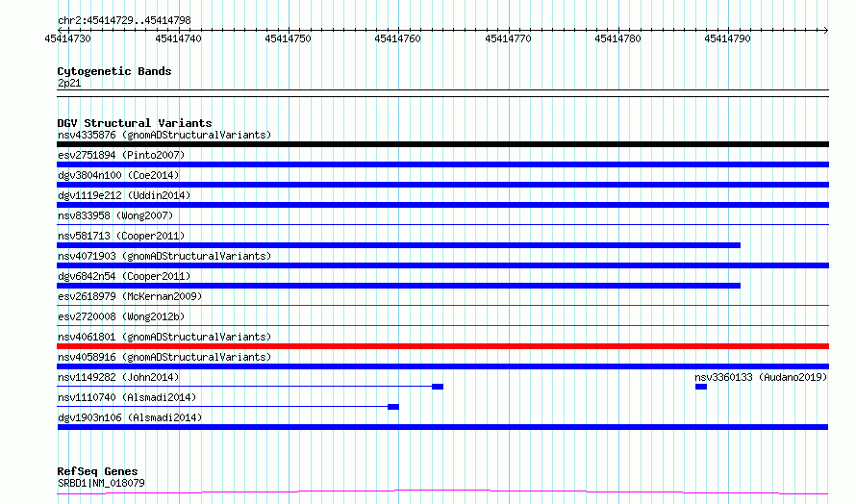This screenshot has width=856, height=504.
Task: Click ruler position 45414790
Action: pos(727,38)
